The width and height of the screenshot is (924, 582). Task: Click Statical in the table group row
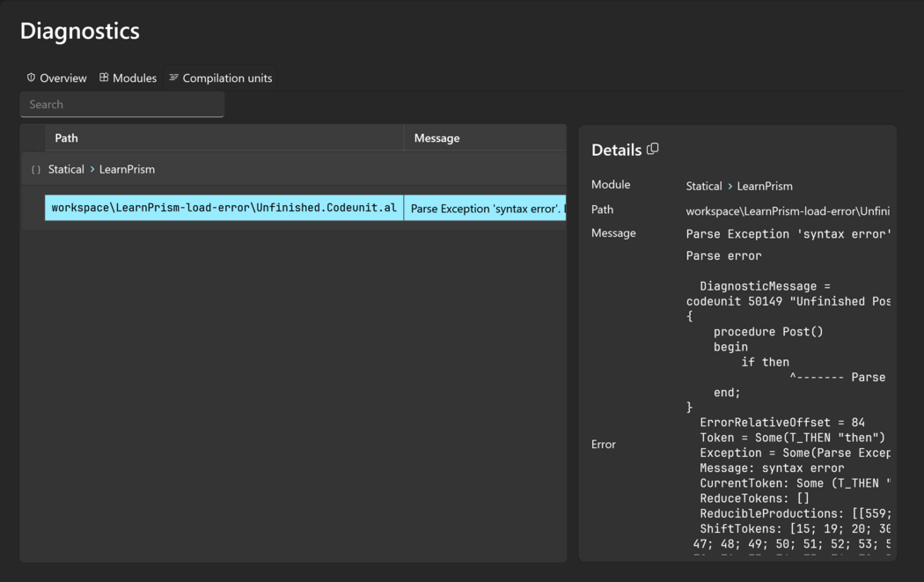(66, 169)
